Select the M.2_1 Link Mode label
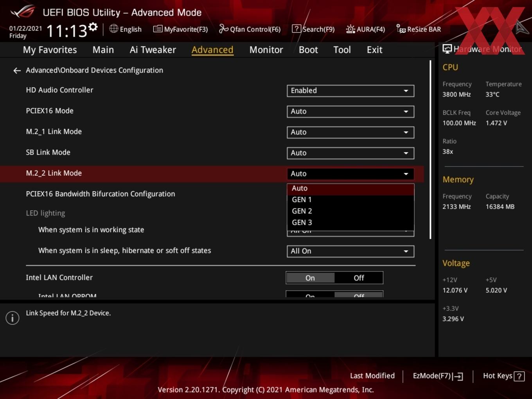This screenshot has width=532, height=399. [x=54, y=131]
